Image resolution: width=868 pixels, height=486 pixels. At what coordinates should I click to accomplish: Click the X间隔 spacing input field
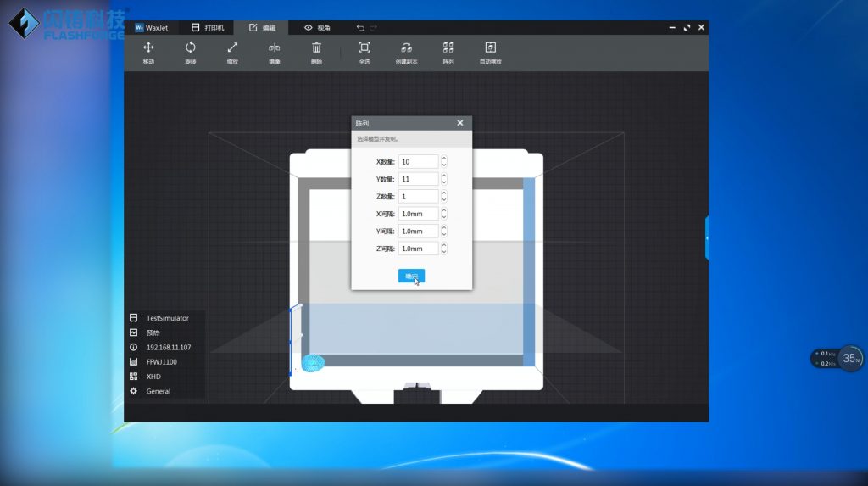pyautogui.click(x=418, y=214)
